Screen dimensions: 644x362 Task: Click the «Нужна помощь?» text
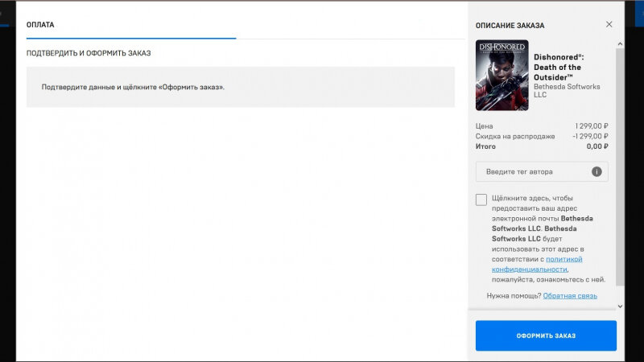[x=514, y=295]
